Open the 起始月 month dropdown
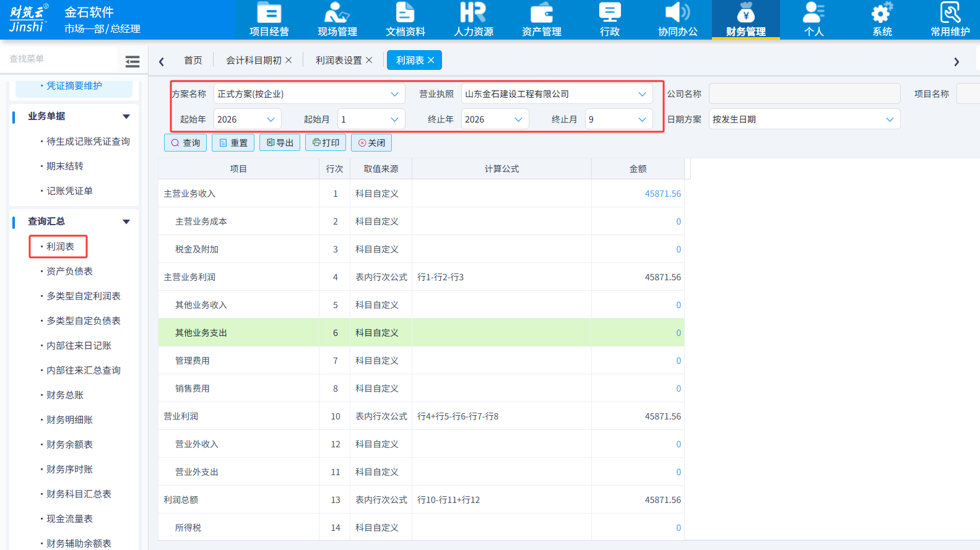Image resolution: width=980 pixels, height=550 pixels. [371, 119]
